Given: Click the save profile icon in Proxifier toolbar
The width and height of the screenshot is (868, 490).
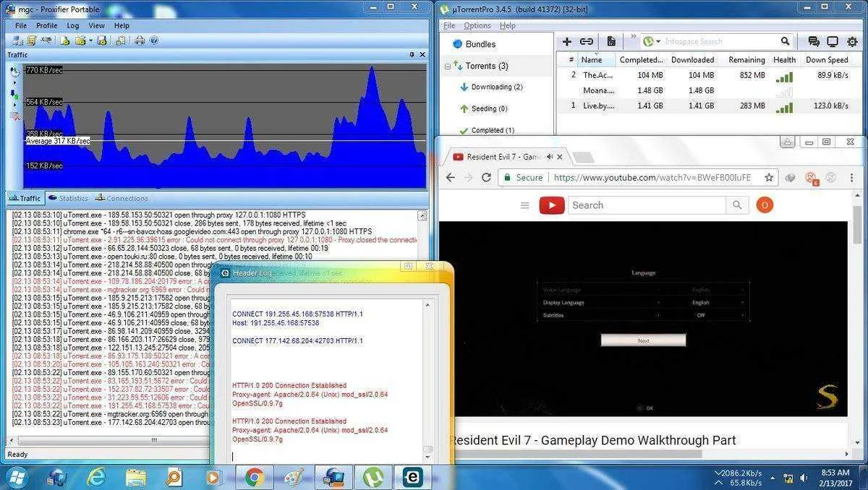Looking at the screenshot, I should [102, 40].
